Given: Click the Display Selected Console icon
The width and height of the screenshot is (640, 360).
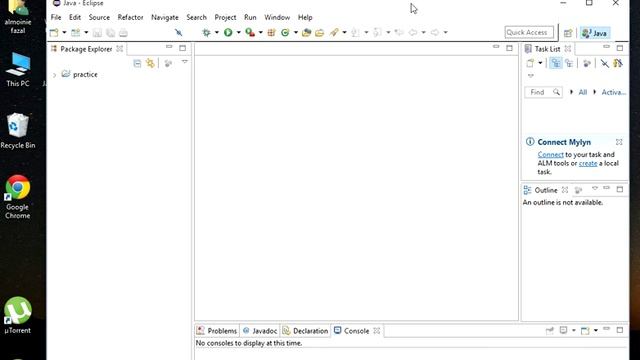Looking at the screenshot, I should [564, 330].
